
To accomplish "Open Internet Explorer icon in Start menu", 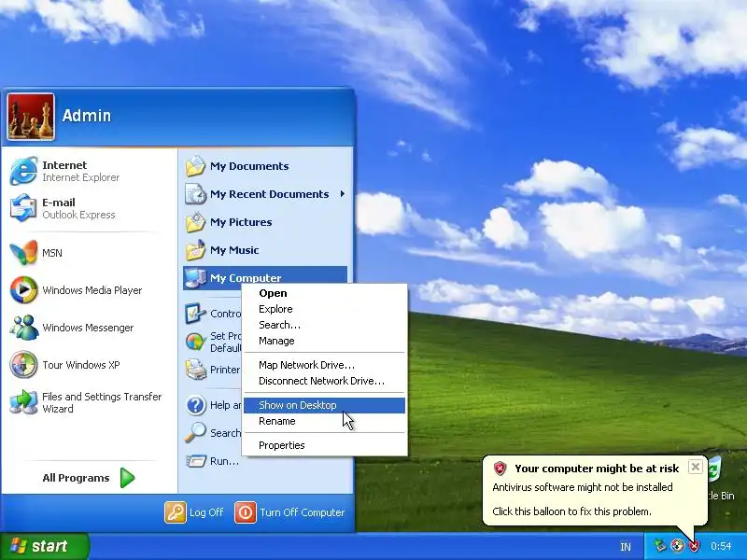I will pyautogui.click(x=23, y=171).
